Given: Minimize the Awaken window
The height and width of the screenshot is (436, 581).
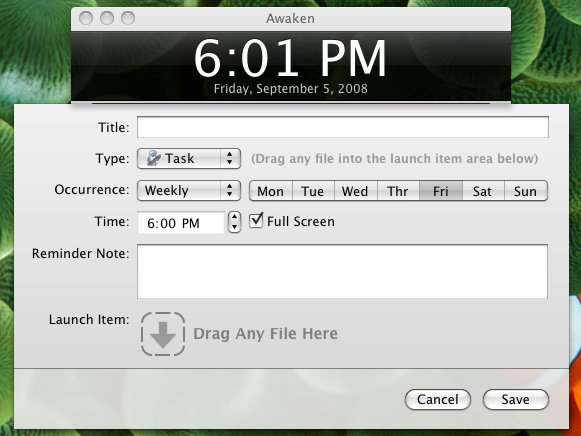Looking at the screenshot, I should (107, 18).
